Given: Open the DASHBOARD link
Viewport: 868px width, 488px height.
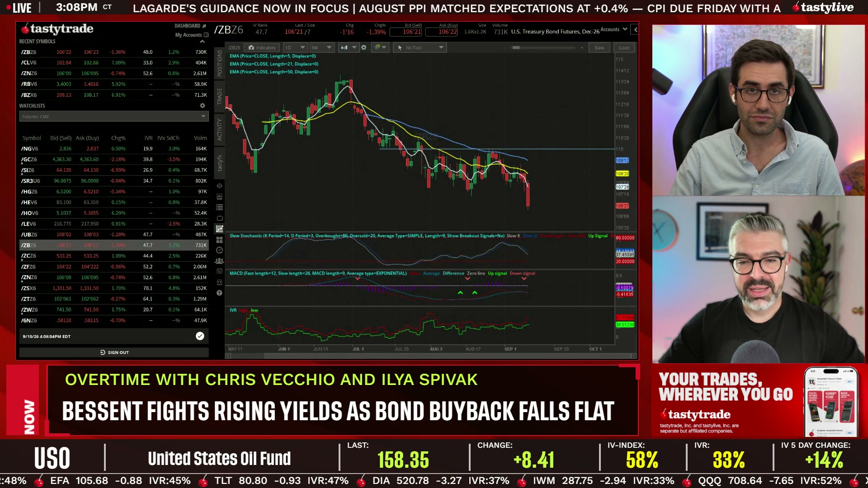Looking at the screenshot, I should pyautogui.click(x=190, y=26).
